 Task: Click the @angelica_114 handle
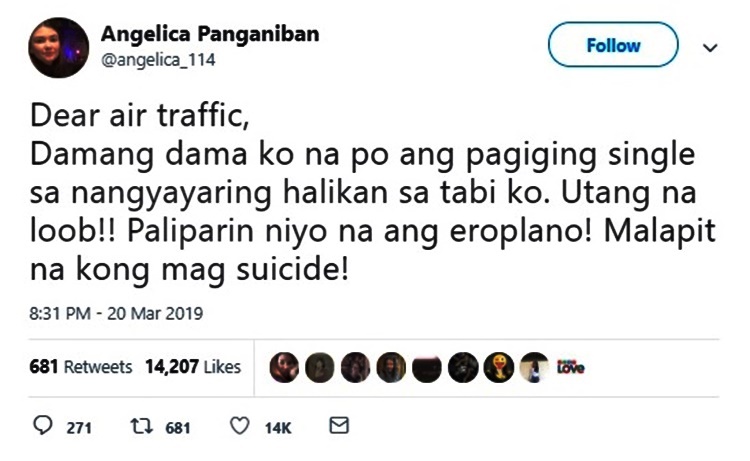tap(158, 60)
